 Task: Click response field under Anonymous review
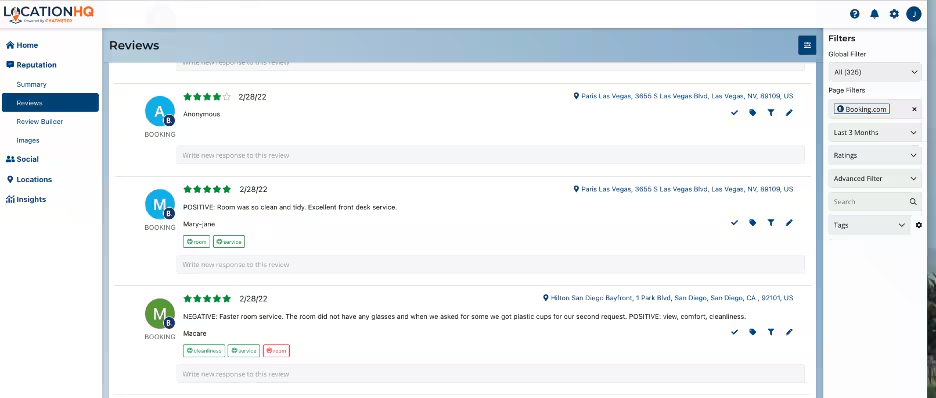click(x=491, y=155)
